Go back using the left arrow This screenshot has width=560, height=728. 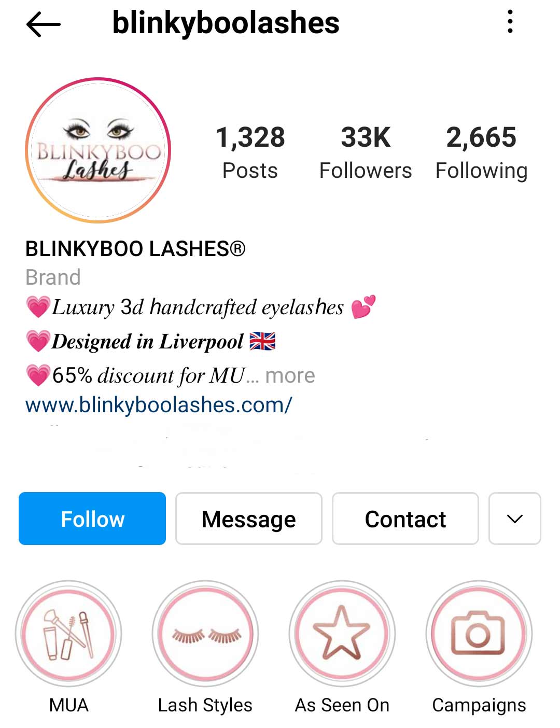pyautogui.click(x=44, y=24)
